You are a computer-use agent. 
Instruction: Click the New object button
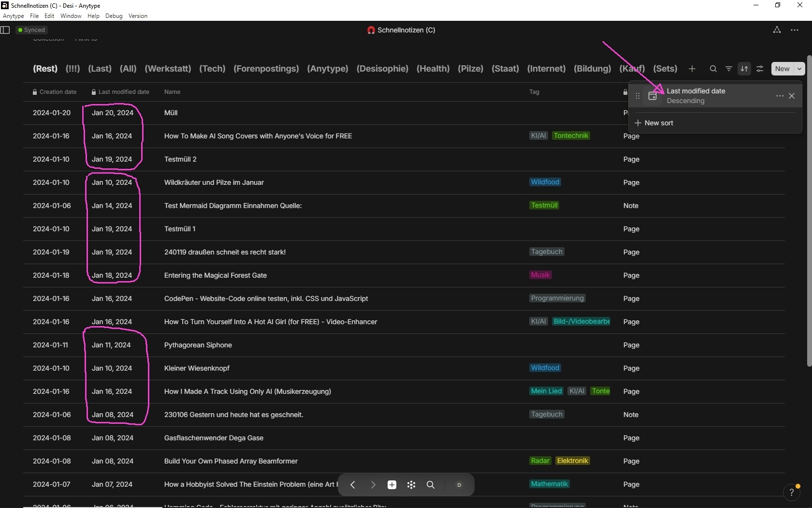pos(783,69)
